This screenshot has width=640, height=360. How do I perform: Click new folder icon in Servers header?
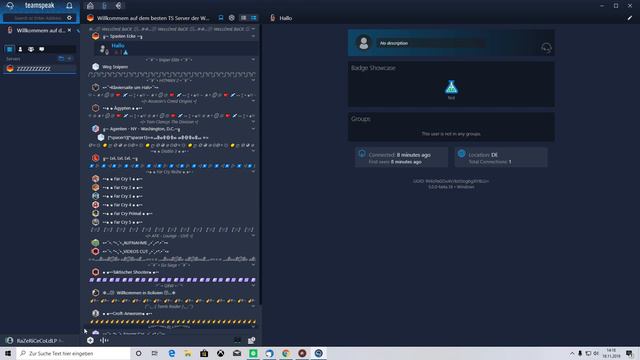coord(61,59)
